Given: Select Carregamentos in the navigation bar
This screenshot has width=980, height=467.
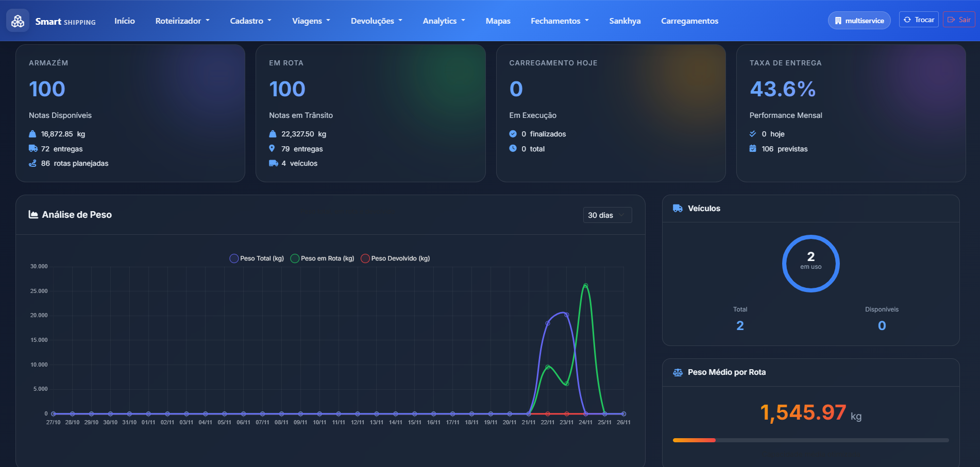Looking at the screenshot, I should point(689,21).
